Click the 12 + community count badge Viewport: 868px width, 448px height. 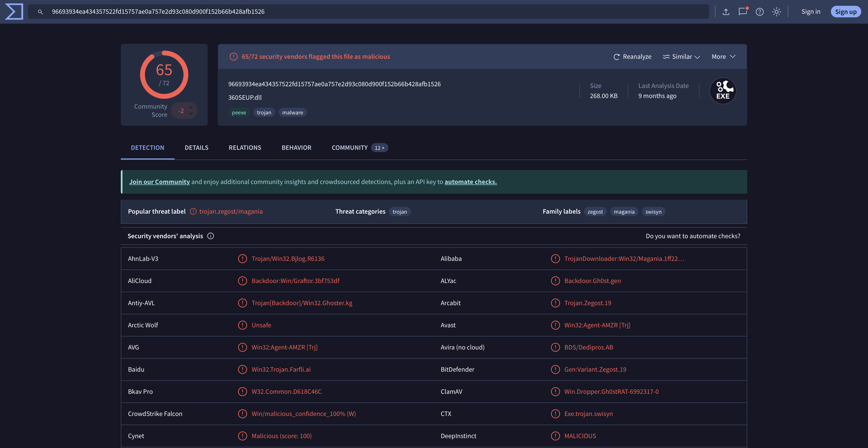click(380, 148)
